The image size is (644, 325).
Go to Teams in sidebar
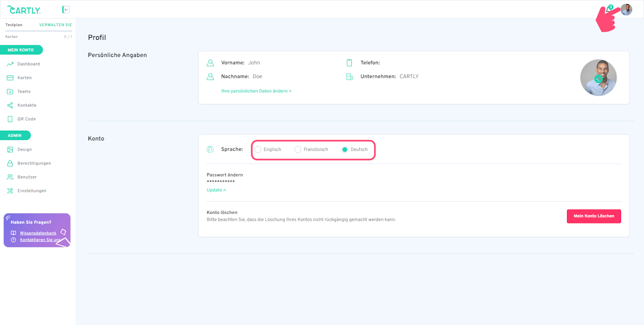tap(24, 92)
